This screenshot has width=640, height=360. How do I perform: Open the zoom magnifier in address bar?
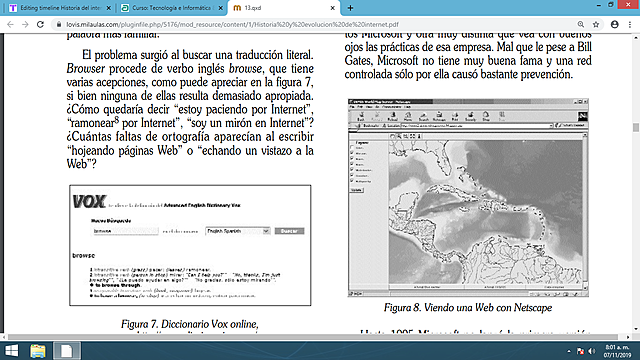(x=581, y=24)
